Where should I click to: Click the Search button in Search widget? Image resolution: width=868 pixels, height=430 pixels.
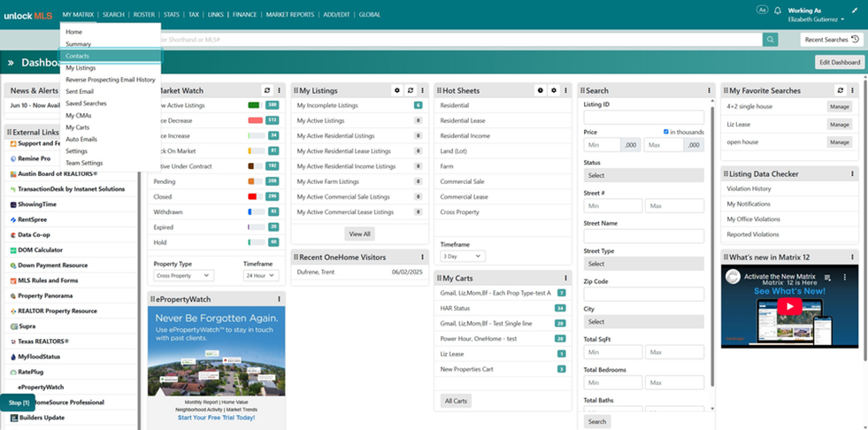(x=596, y=422)
